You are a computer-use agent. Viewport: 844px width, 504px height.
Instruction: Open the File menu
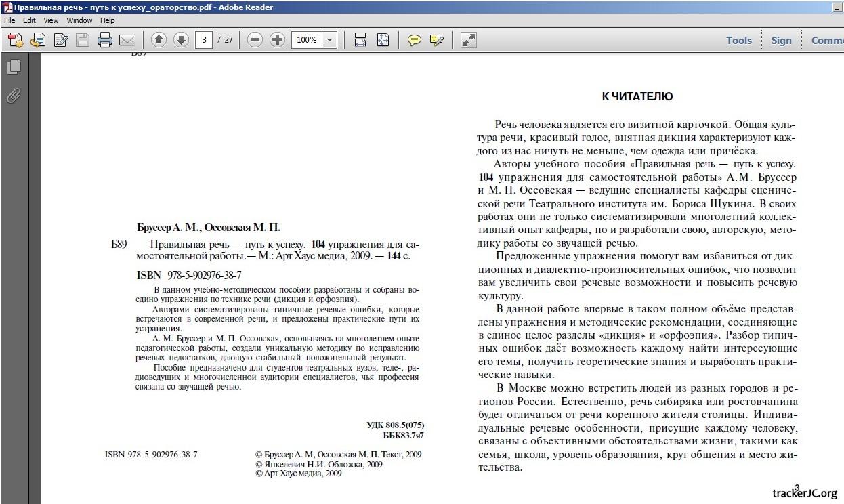10,20
